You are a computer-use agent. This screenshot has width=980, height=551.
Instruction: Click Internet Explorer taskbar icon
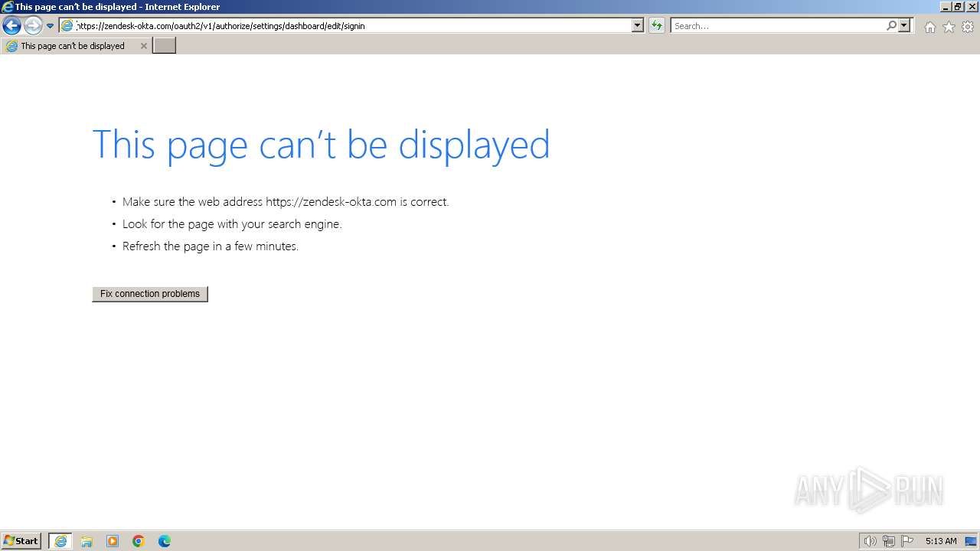60,541
